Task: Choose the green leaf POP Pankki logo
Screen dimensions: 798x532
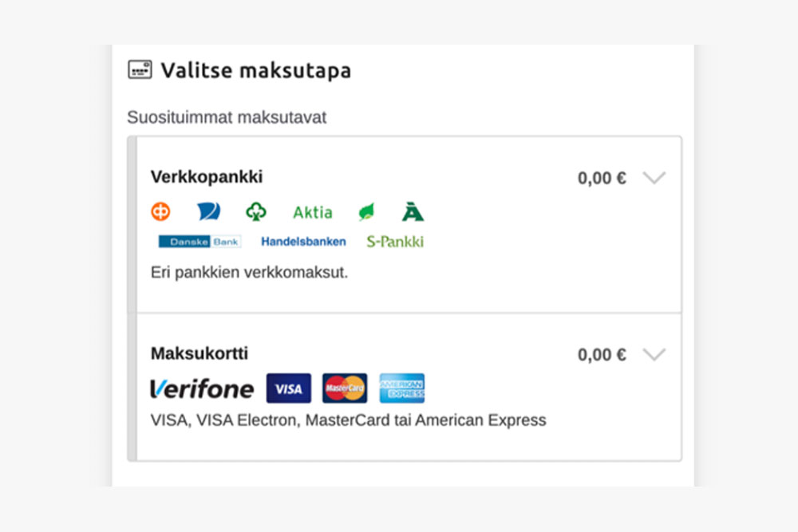Action: coord(366,211)
